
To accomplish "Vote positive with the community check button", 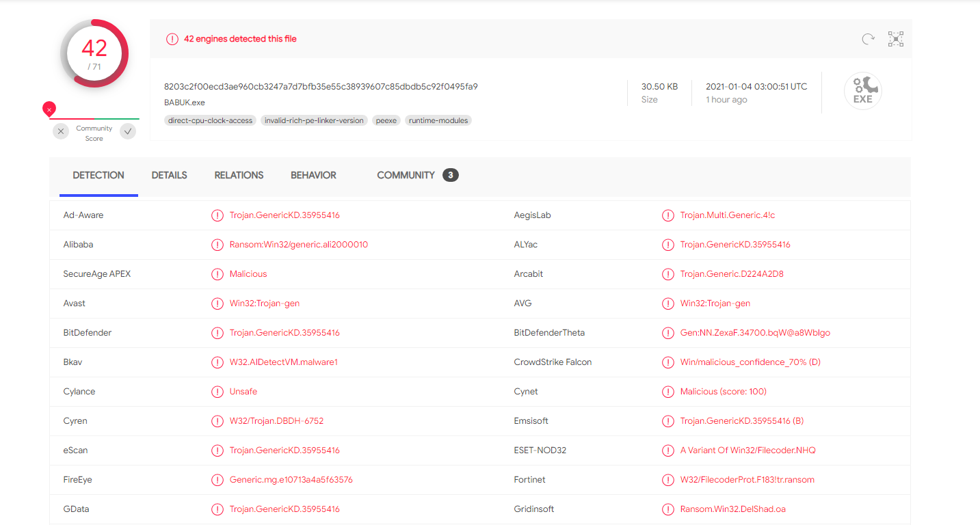I will pyautogui.click(x=128, y=131).
